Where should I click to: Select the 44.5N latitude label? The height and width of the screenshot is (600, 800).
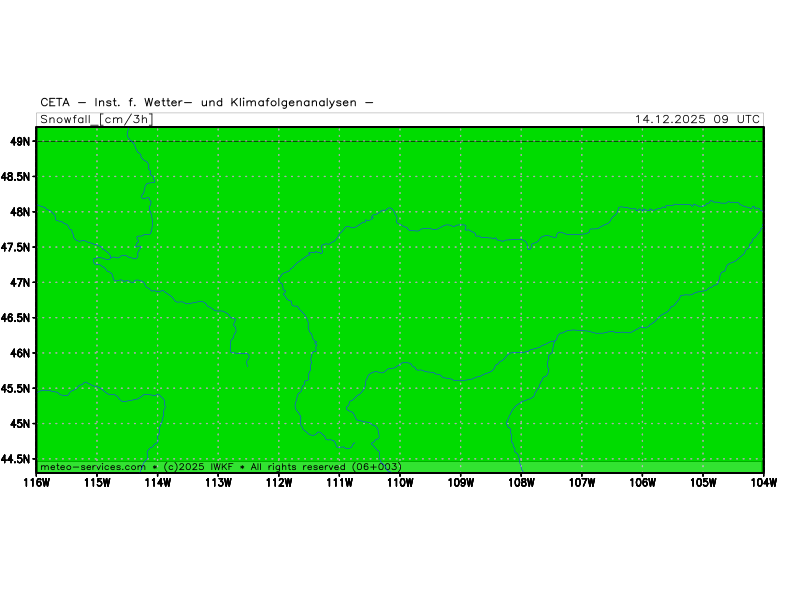coord(16,459)
